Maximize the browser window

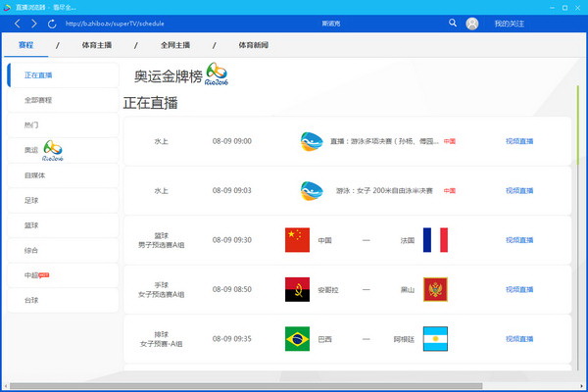pyautogui.click(x=564, y=8)
